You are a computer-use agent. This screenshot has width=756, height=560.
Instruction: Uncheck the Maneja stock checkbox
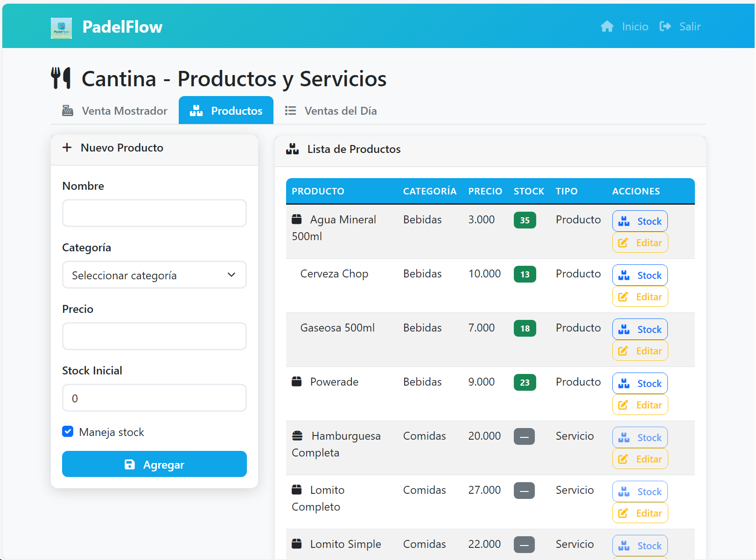pos(68,432)
